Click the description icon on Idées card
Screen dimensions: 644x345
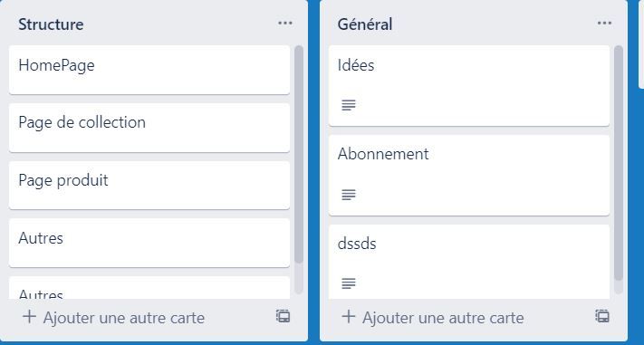pyautogui.click(x=349, y=105)
